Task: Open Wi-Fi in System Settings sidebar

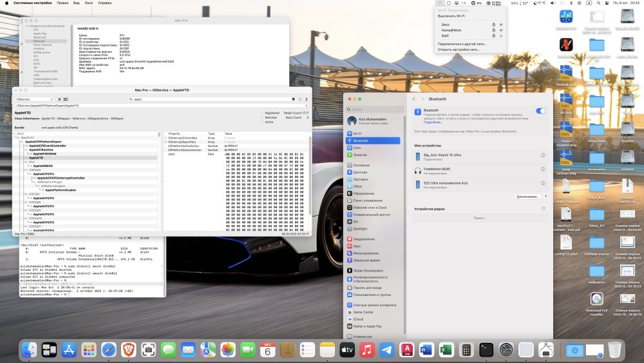Action: click(x=373, y=133)
